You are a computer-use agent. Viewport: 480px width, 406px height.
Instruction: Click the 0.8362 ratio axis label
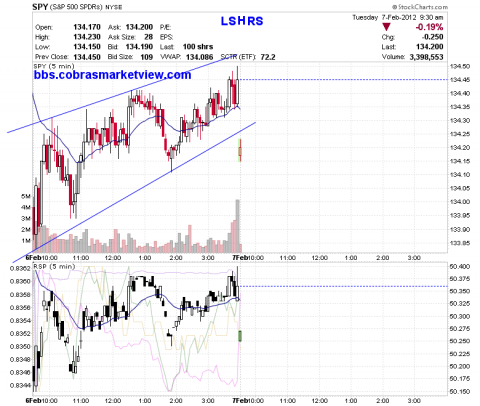point(20,269)
